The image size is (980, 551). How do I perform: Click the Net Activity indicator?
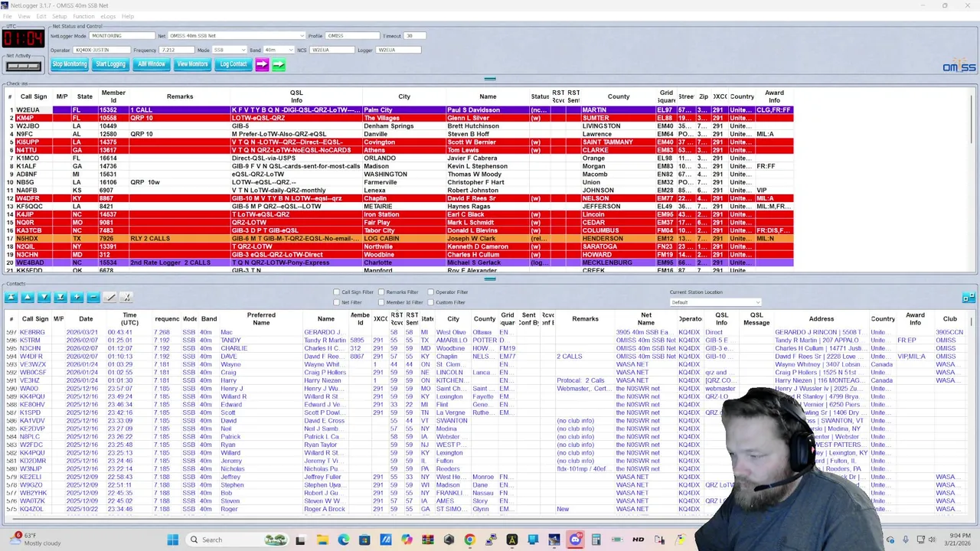(23, 66)
